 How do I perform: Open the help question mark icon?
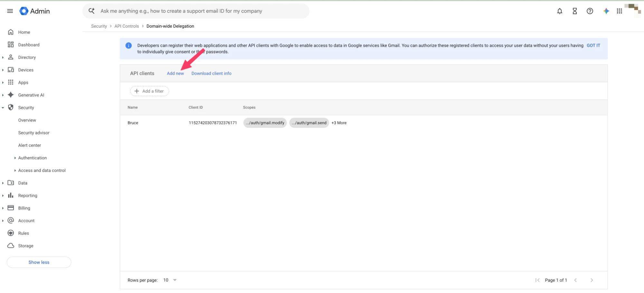pos(590,11)
